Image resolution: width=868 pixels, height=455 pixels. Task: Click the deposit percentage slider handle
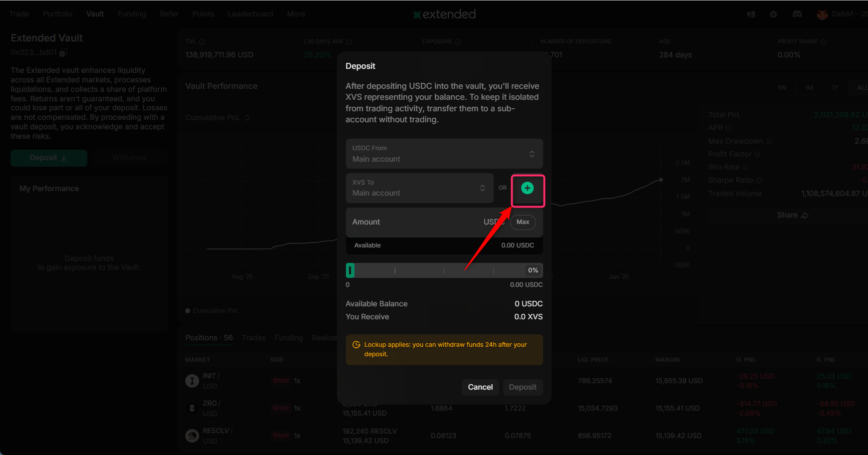click(x=350, y=270)
